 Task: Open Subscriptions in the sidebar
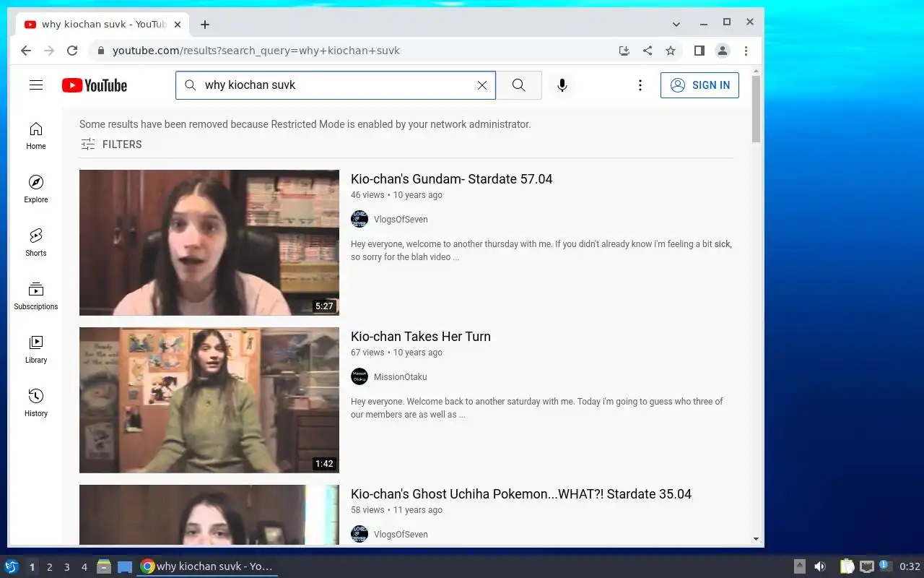36,296
